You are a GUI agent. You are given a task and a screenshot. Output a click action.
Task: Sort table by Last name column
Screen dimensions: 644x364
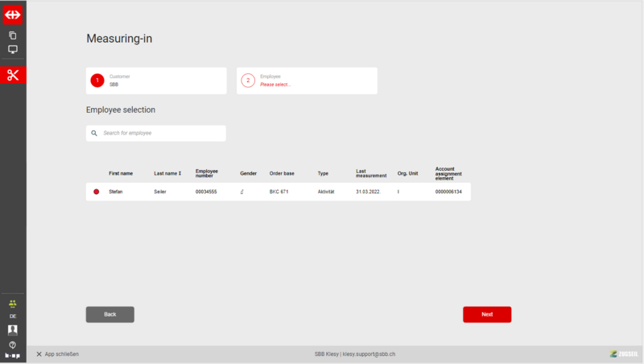[167, 173]
